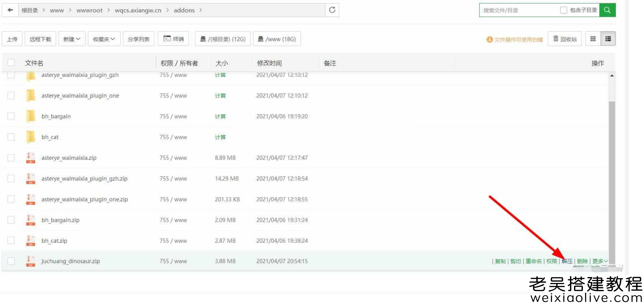Check the asterye_waimaixia_plugin_one folder row

click(11, 96)
